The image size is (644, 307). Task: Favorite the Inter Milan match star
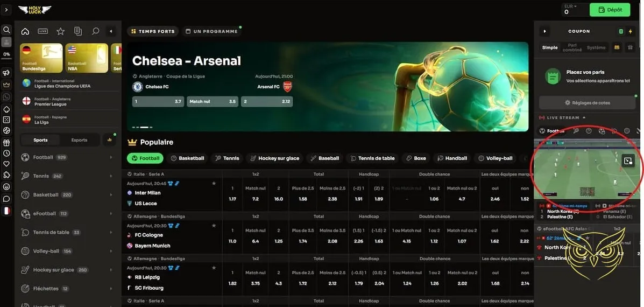click(214, 184)
